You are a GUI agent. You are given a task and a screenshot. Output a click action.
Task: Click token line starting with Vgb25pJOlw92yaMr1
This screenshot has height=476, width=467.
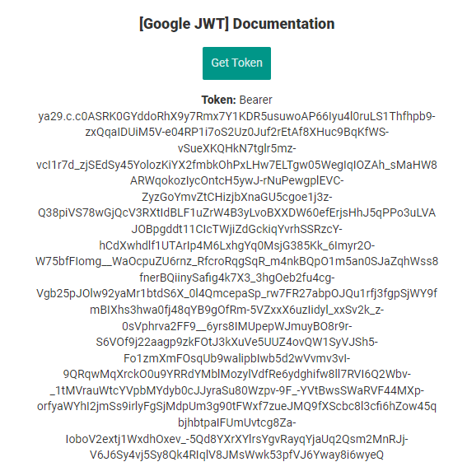(x=237, y=293)
